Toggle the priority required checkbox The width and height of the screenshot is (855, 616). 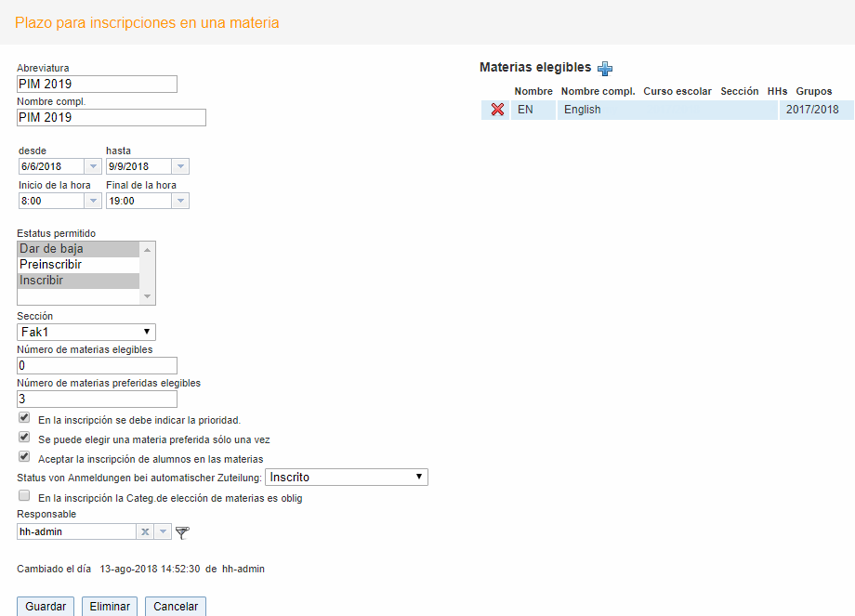pyautogui.click(x=24, y=419)
